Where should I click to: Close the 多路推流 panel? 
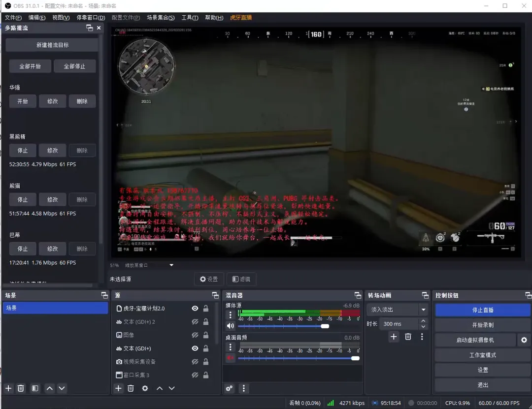(99, 28)
